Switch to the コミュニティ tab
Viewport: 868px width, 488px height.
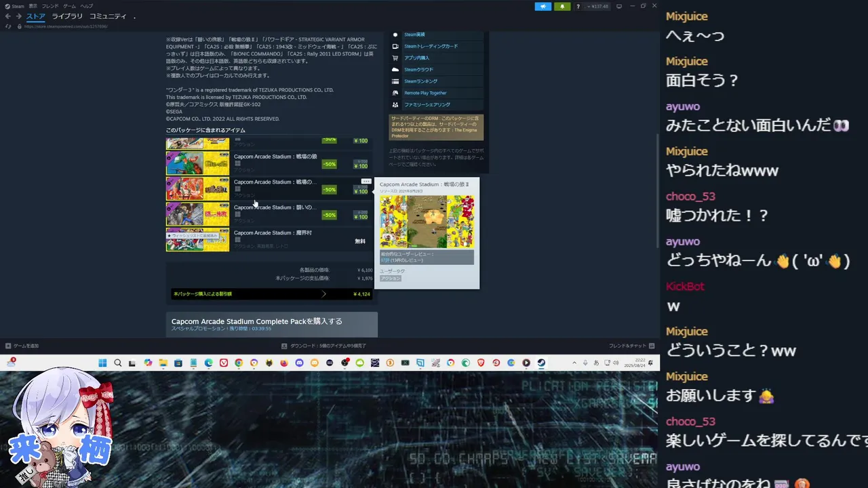coord(108,16)
